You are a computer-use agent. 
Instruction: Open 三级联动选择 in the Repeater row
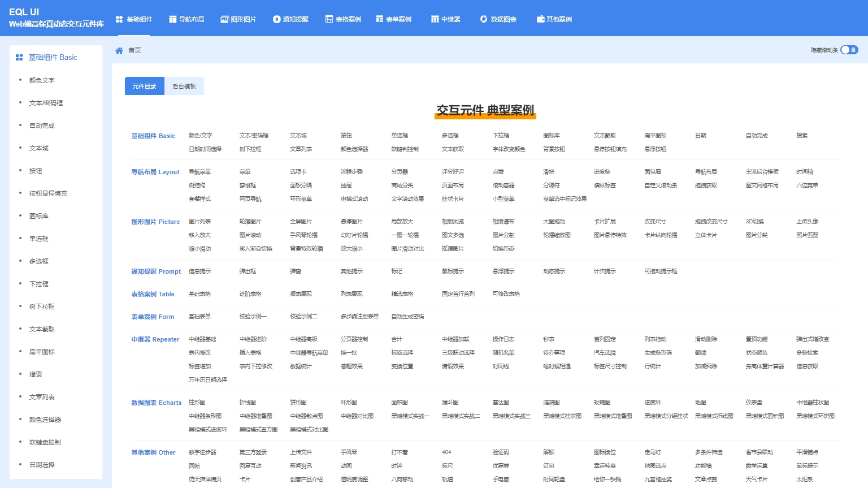point(458,353)
